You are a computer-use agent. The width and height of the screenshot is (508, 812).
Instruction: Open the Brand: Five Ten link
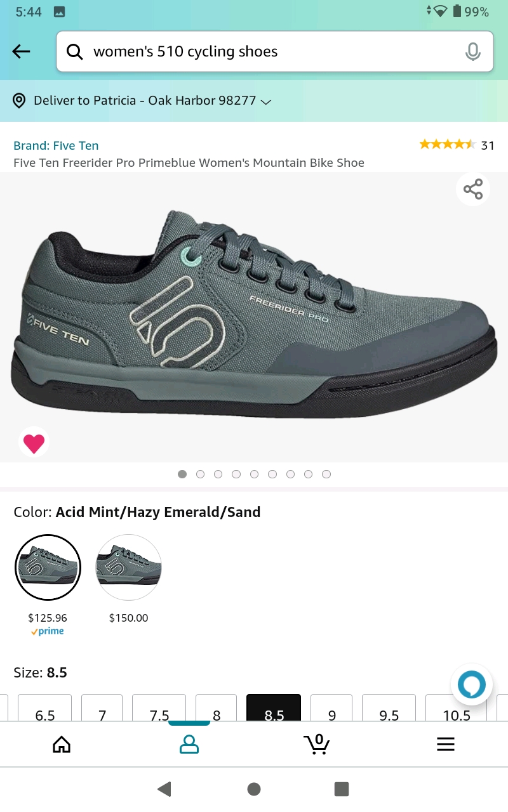pyautogui.click(x=56, y=145)
